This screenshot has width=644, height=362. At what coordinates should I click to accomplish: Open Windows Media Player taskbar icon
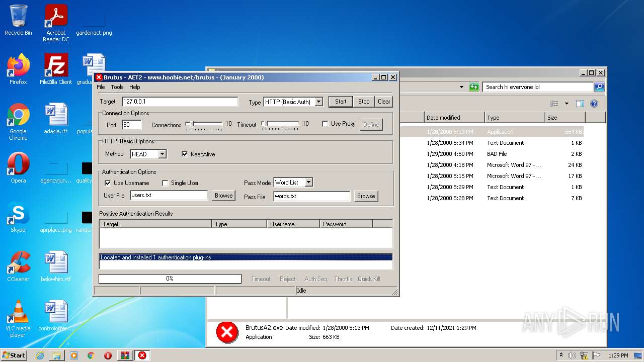74,355
